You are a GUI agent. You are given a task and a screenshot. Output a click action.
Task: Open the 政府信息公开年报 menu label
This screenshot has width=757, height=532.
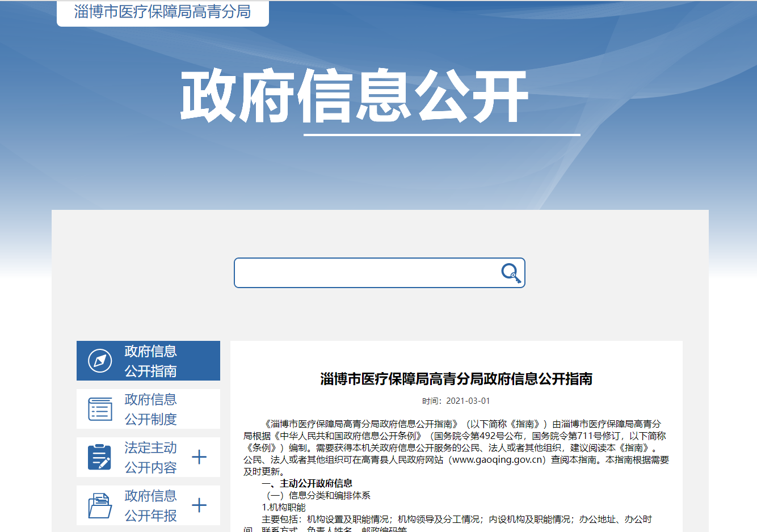click(x=150, y=505)
